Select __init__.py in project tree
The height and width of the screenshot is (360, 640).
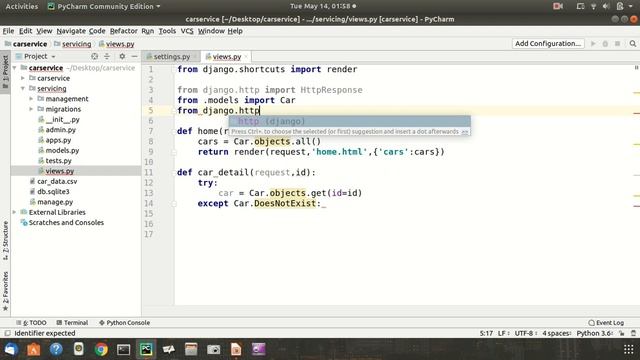coord(62,120)
